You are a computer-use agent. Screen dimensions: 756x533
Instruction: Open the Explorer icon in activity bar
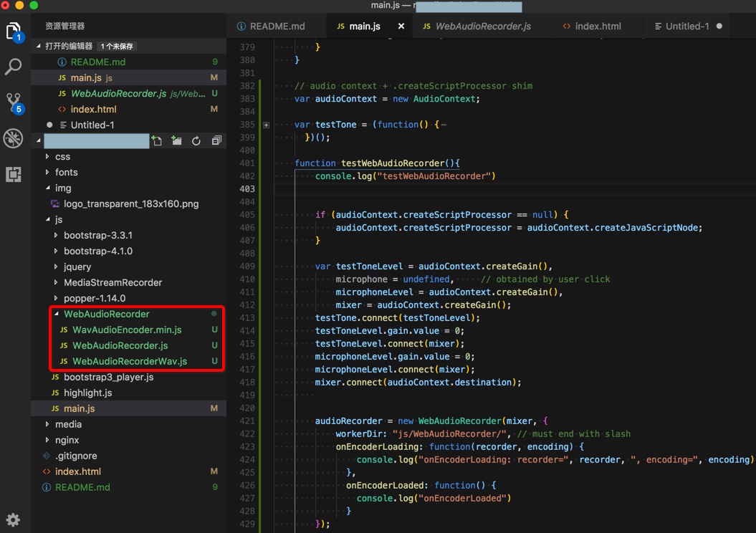click(14, 32)
